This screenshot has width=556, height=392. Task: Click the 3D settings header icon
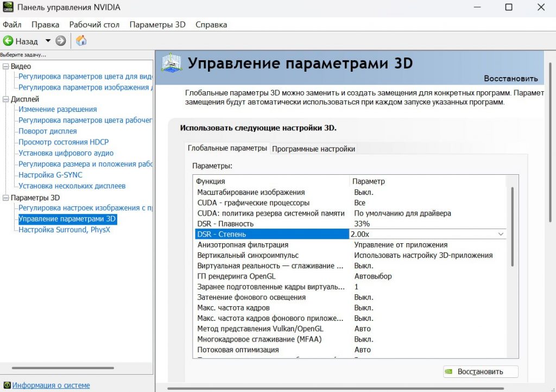point(172,63)
